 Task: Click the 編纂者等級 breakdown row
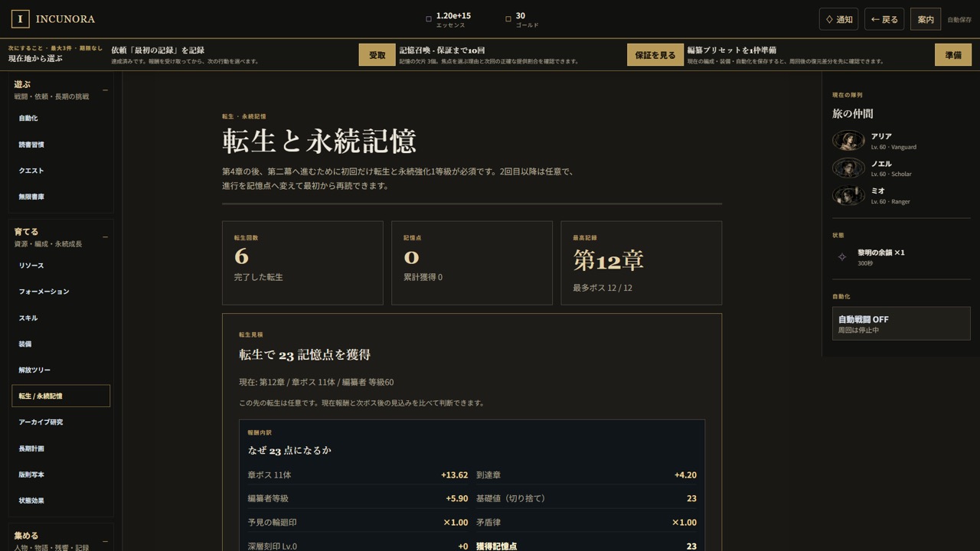[x=358, y=499]
